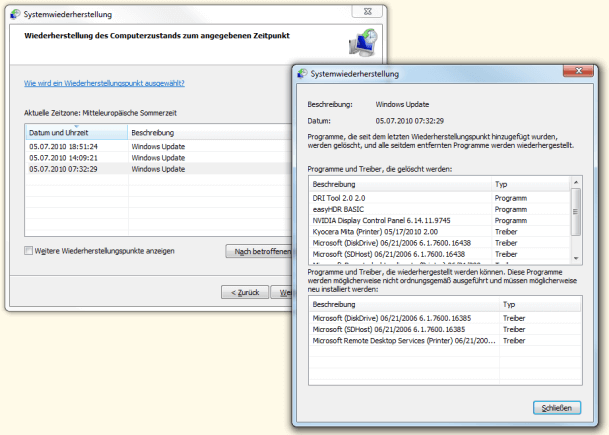Click Typ header in restored programs list
The image size is (609, 435).
point(540,304)
